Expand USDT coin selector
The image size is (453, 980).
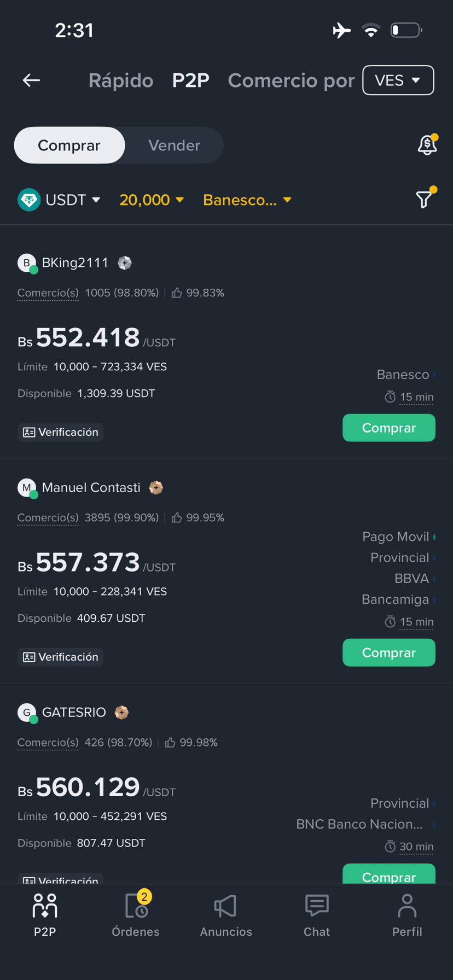coord(60,200)
